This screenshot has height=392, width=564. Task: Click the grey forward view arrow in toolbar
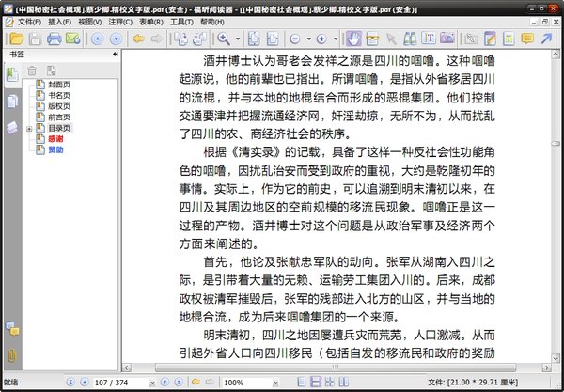pyautogui.click(x=157, y=39)
